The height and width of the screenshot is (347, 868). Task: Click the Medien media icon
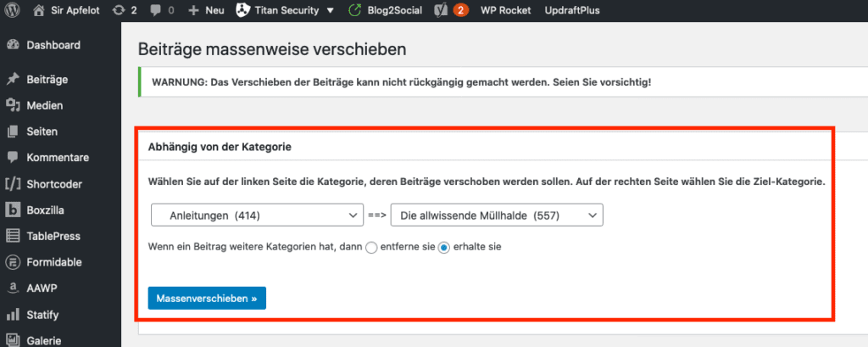(13, 106)
